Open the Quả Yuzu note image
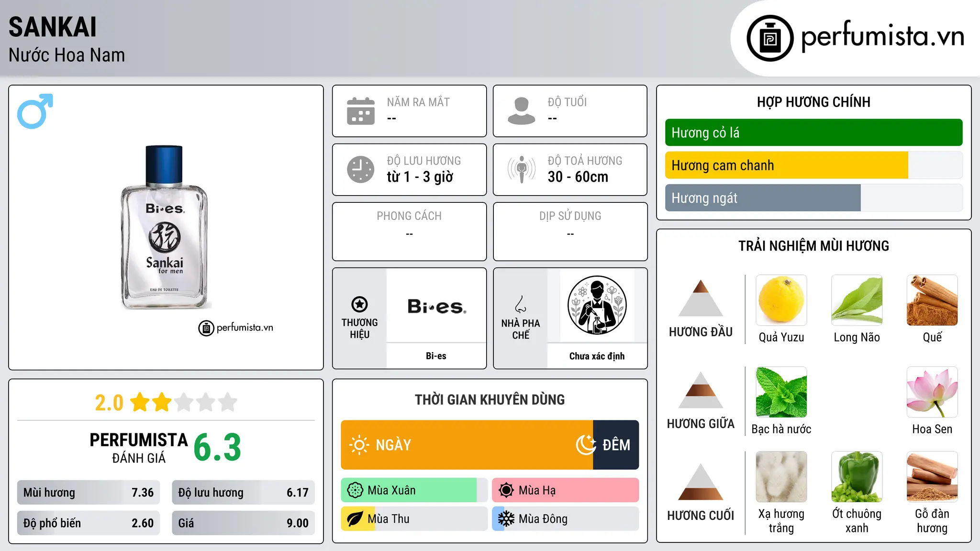 point(781,300)
